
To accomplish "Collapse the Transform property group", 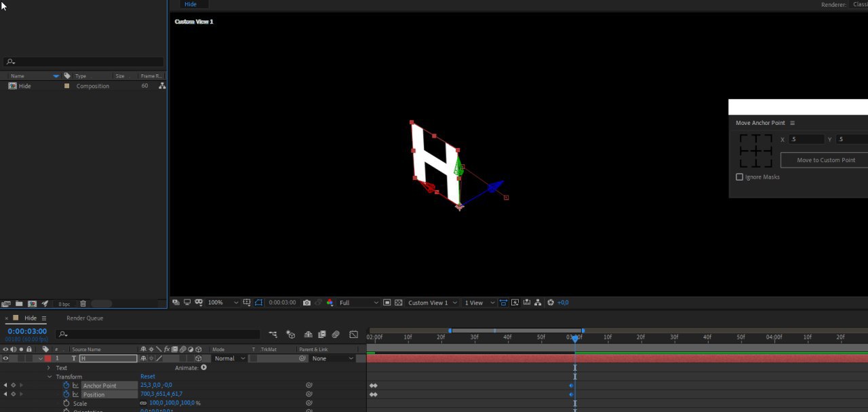I will pyautogui.click(x=49, y=377).
